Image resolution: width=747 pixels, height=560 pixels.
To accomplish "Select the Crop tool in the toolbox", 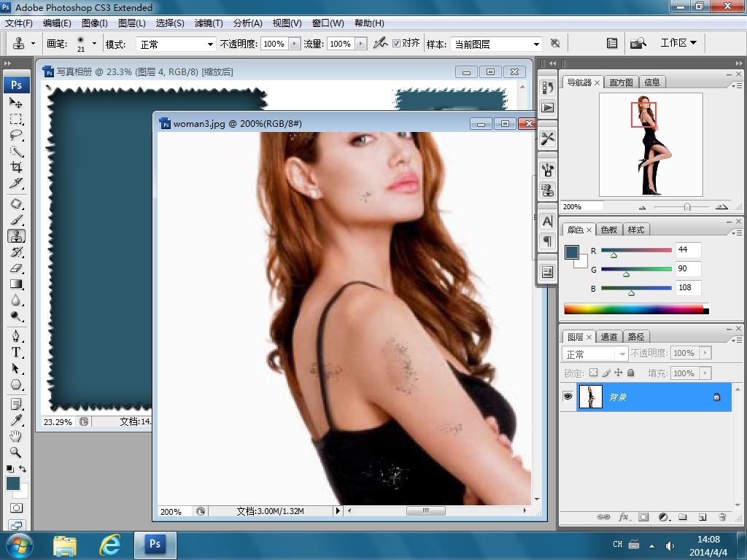I will [16, 167].
